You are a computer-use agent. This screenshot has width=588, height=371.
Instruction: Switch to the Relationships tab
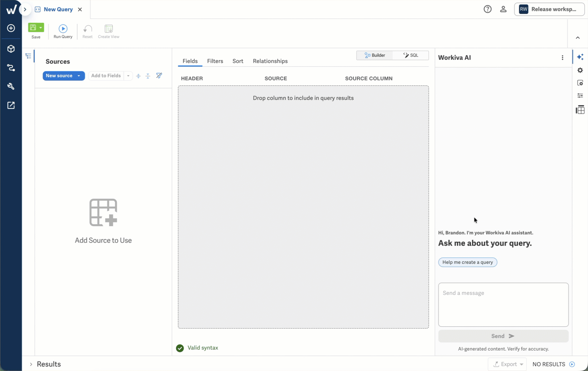[x=270, y=61]
